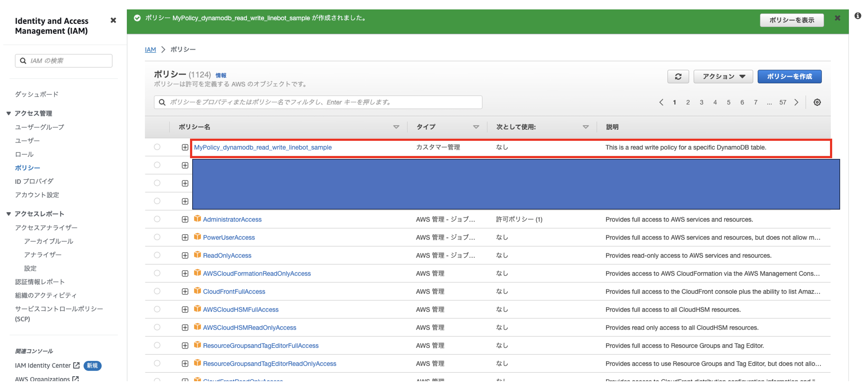The width and height of the screenshot is (868, 383).
Task: Click the 情報 link beside ポリシー heading
Action: tap(221, 75)
